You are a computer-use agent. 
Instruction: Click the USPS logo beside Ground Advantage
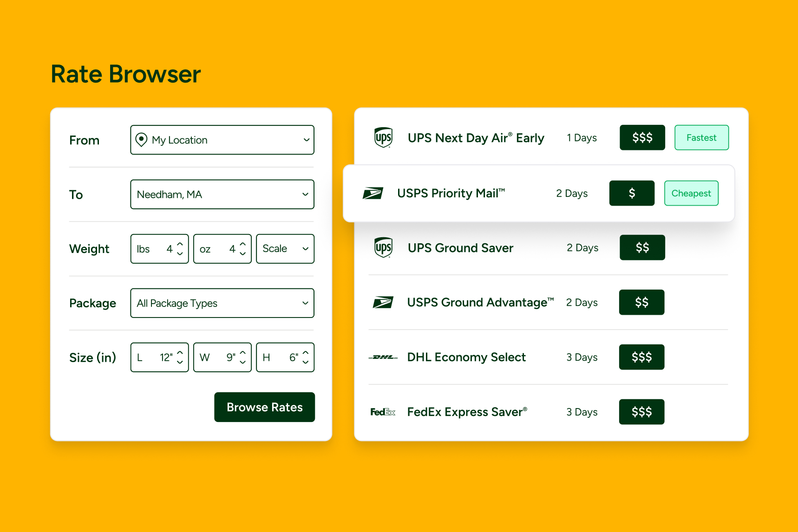[383, 303]
